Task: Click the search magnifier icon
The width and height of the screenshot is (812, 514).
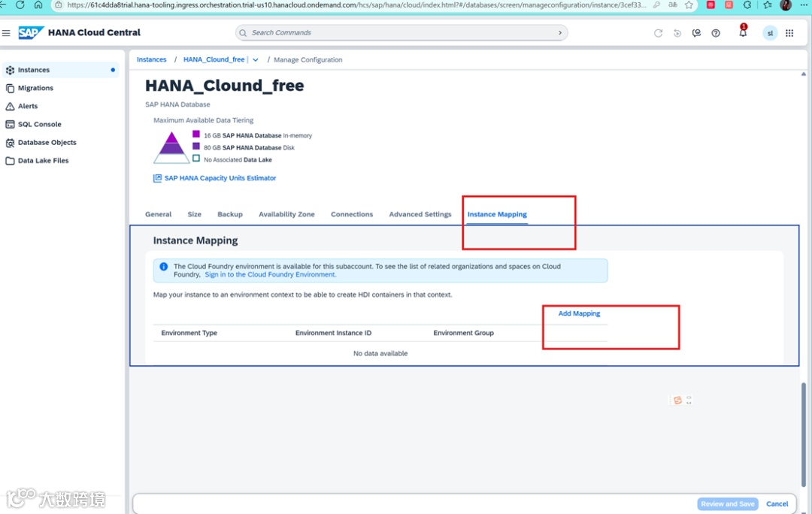Action: tap(243, 32)
